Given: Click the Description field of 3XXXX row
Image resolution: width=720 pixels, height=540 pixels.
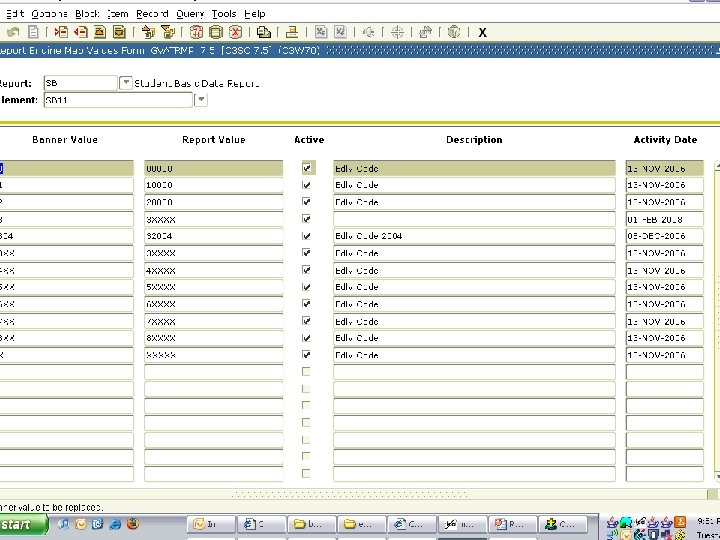Looking at the screenshot, I should coord(474,219).
